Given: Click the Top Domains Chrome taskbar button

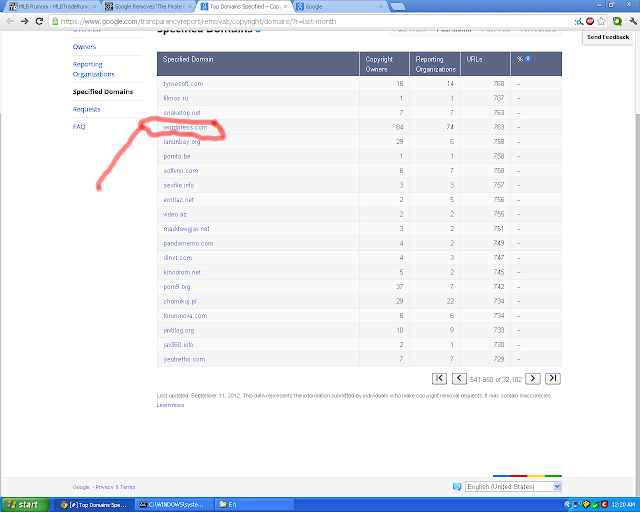Looking at the screenshot, I should 94,505.
